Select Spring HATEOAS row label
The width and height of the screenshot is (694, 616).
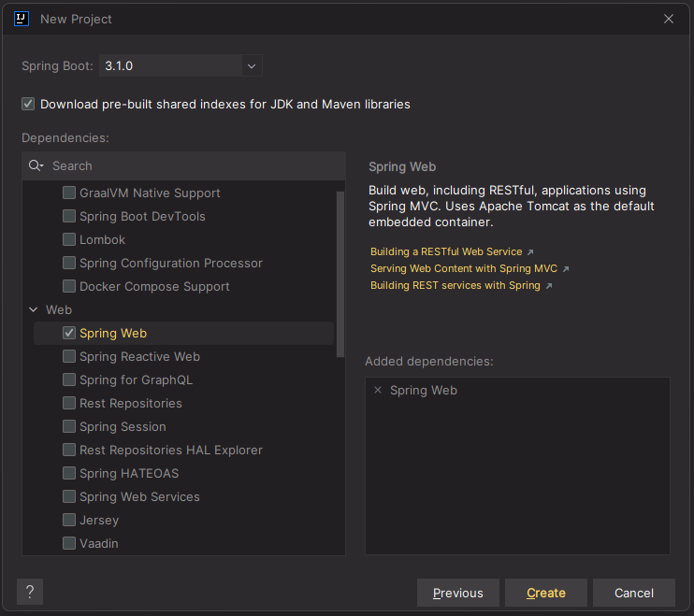129,473
